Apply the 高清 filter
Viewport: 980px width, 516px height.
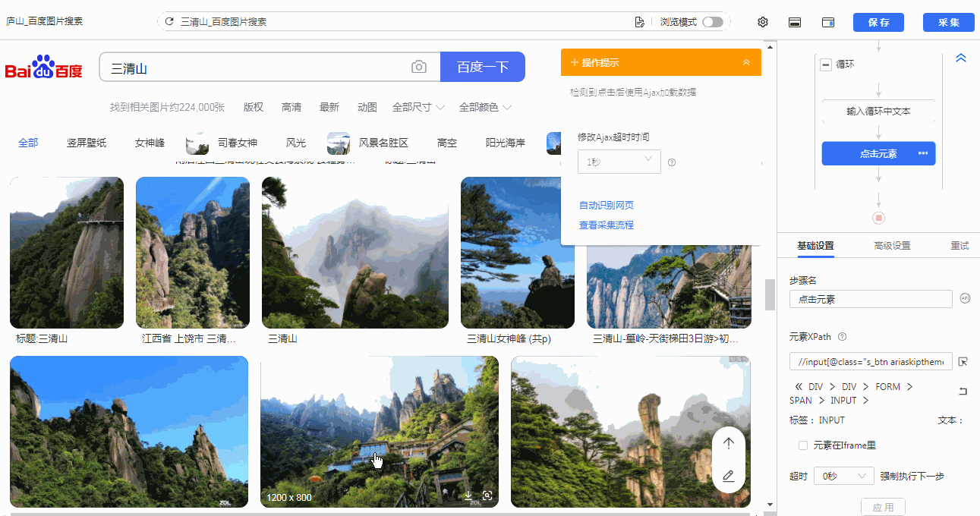[x=291, y=108]
